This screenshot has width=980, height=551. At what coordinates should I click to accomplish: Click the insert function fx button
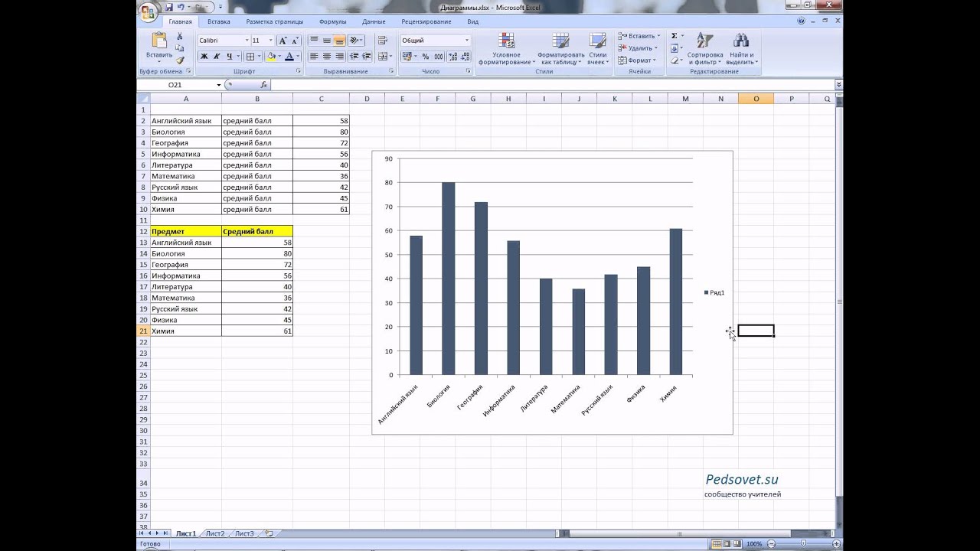263,85
